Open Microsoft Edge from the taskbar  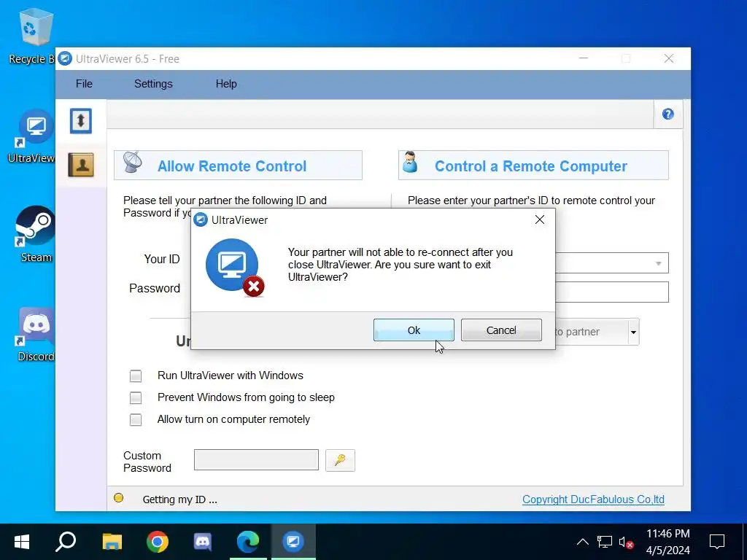[248, 542]
